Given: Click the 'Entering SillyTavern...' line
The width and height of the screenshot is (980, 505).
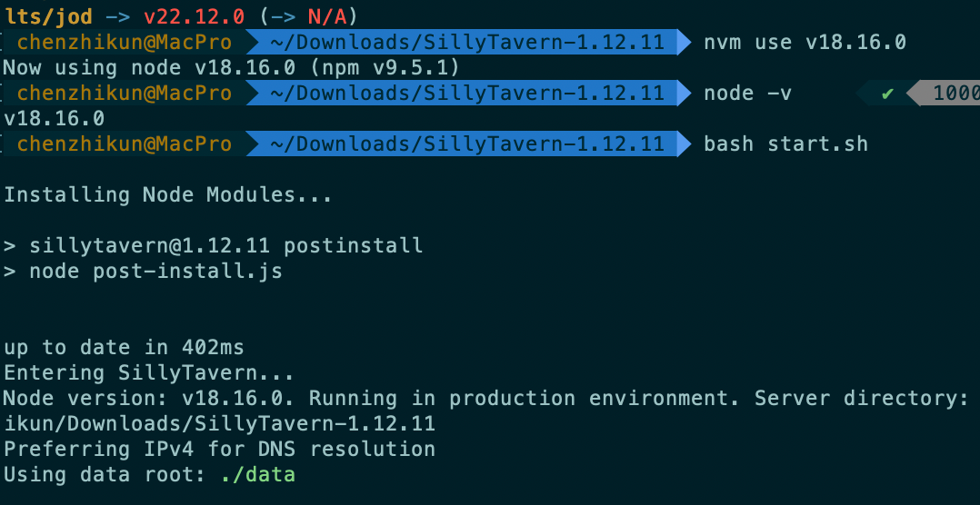Looking at the screenshot, I should click(149, 373).
